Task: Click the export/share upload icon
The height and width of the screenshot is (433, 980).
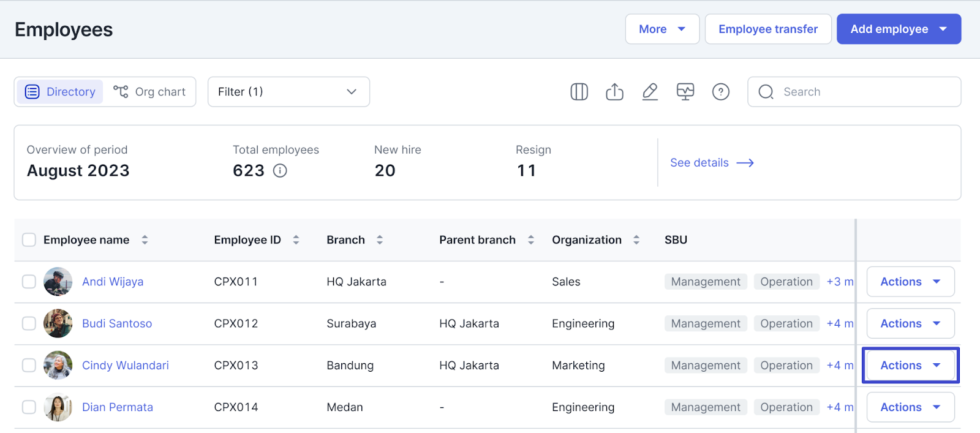Action: click(614, 92)
